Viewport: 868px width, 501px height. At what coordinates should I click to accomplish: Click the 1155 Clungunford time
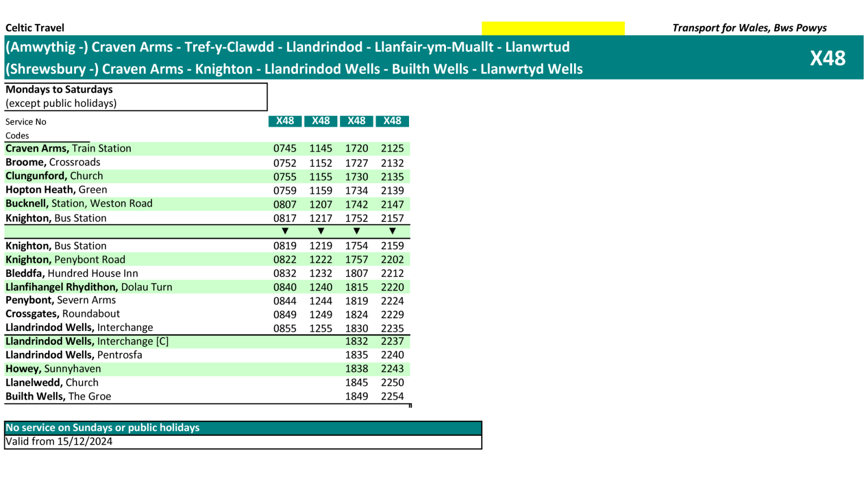click(321, 177)
